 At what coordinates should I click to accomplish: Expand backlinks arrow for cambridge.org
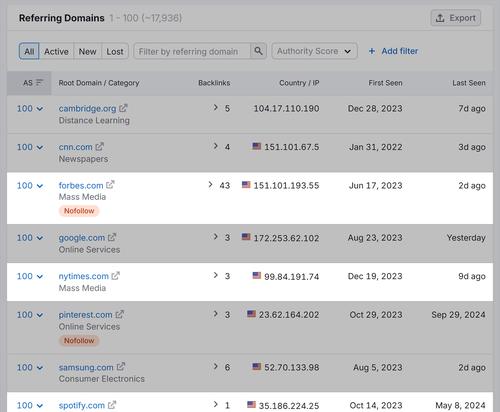tap(216, 108)
